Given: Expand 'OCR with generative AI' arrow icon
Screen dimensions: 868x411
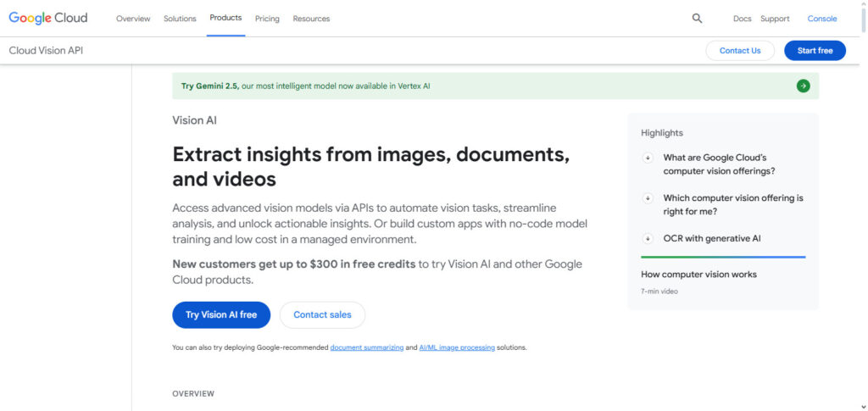Looking at the screenshot, I should [647, 239].
